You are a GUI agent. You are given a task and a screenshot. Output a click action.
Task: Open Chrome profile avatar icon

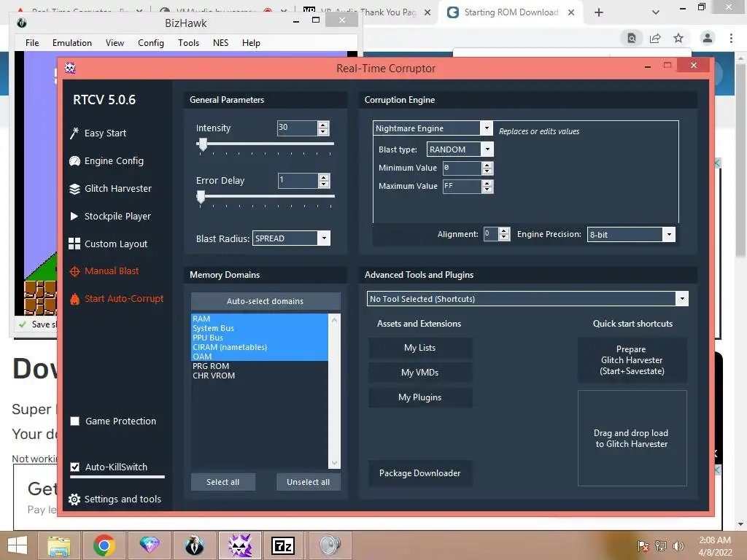708,38
